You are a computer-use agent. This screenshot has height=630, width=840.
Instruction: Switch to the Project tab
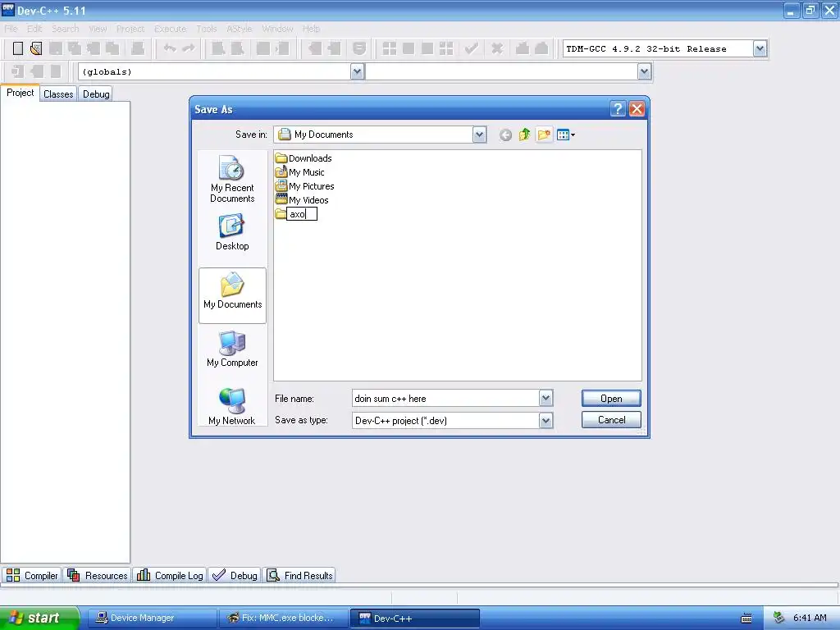pos(21,93)
